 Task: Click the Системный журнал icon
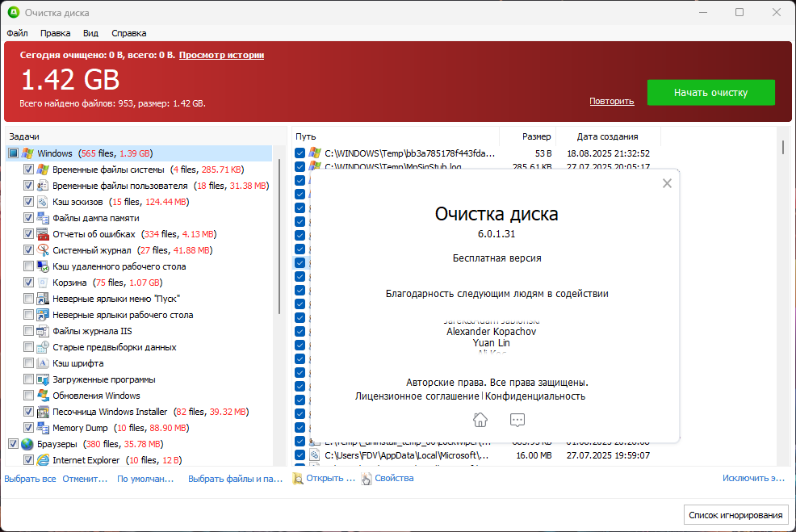[43, 250]
